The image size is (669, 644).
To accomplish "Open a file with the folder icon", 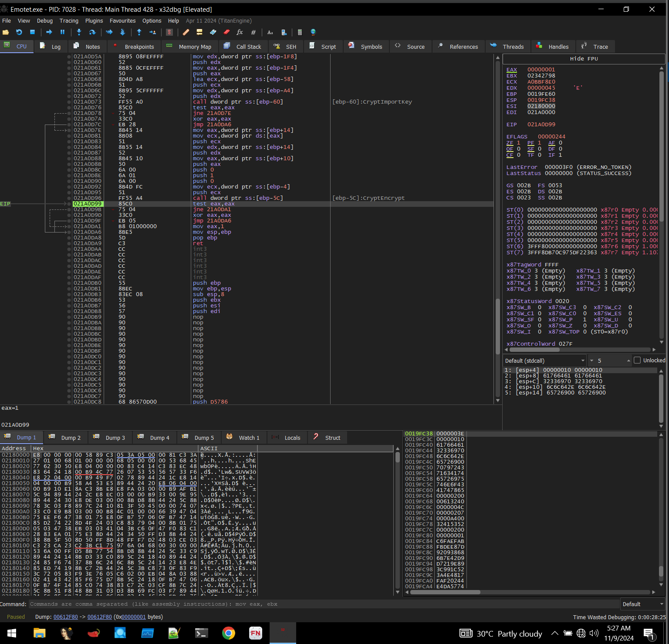I will click(6, 32).
